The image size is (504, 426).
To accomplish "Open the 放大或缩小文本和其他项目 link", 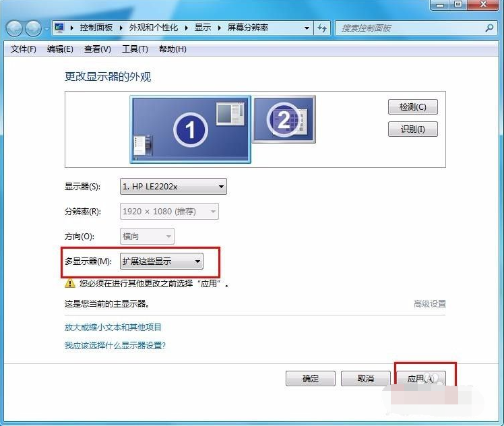I will coord(113,327).
